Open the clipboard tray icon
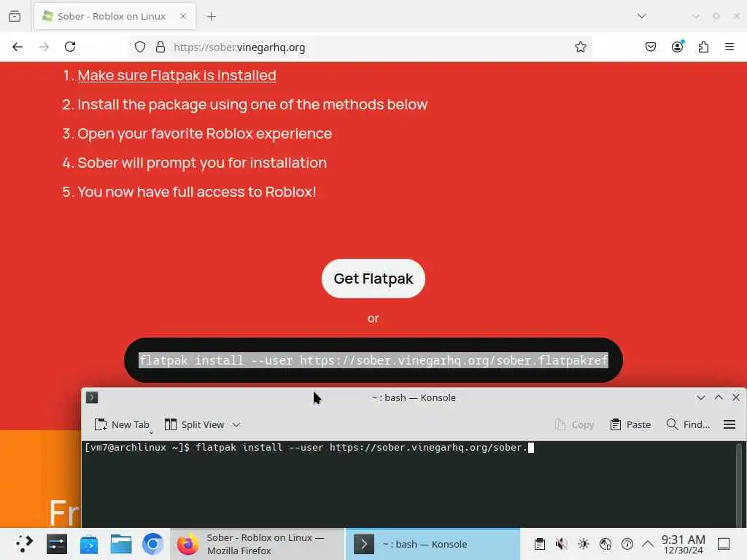The width and height of the screenshot is (747, 560). 539,544
